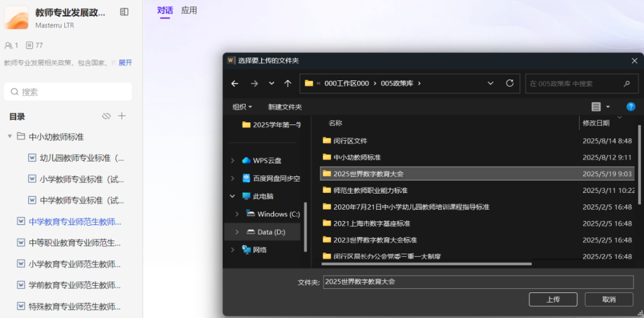Expand the Data (D:) drive node
Viewport: 644px width, 318px height.
click(237, 232)
